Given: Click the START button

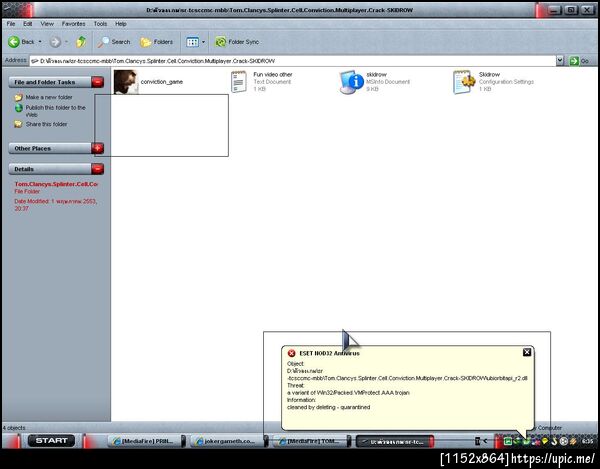Looking at the screenshot, I should [x=51, y=441].
